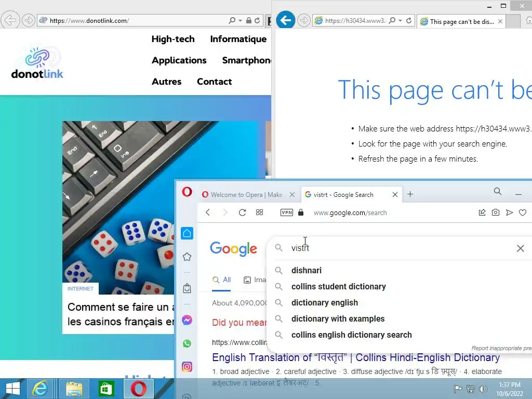Select the All results tab
The width and height of the screenshot is (532, 399).
(221, 280)
